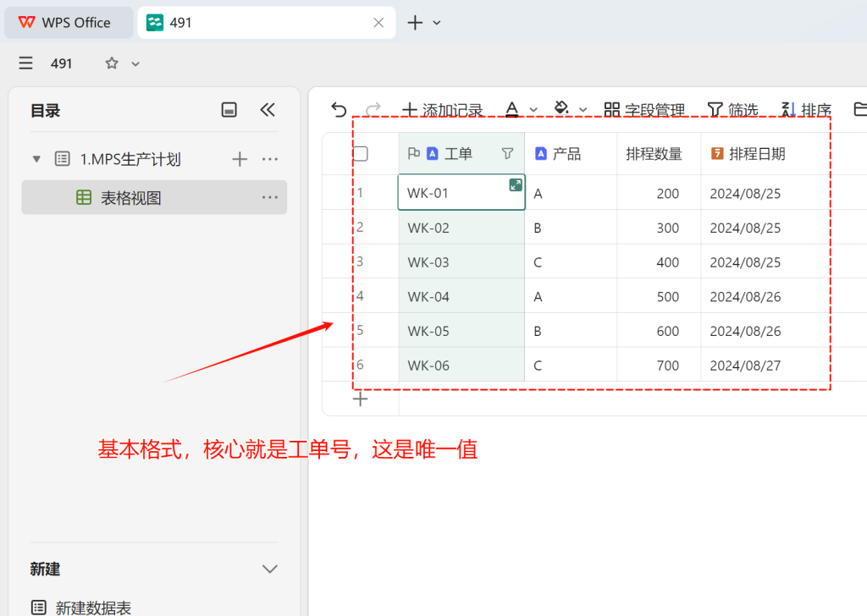Viewport: 867px width, 616px height.
Task: Open the fill color dropdown
Action: [583, 110]
